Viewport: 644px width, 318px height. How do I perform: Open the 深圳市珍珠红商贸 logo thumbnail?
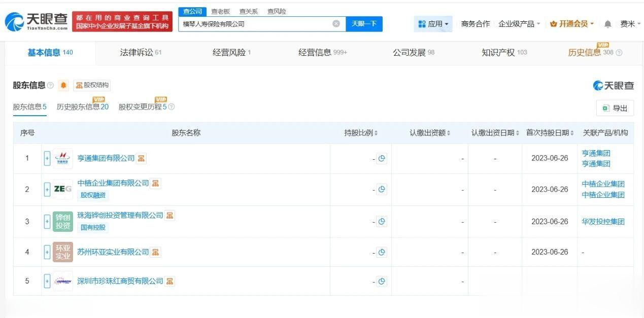(x=63, y=281)
